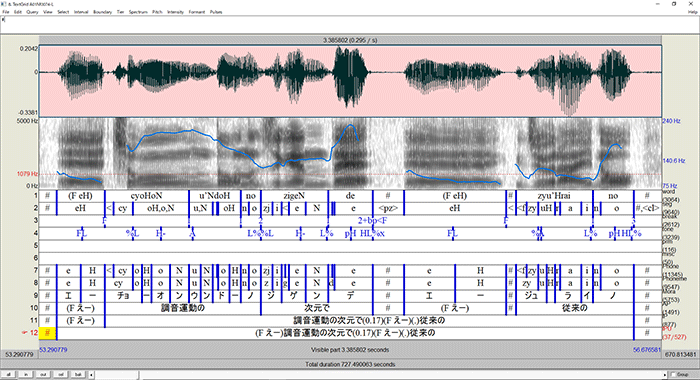700x380 pixels.
Task: Select mora interval 'チョ'
Action: [123, 296]
